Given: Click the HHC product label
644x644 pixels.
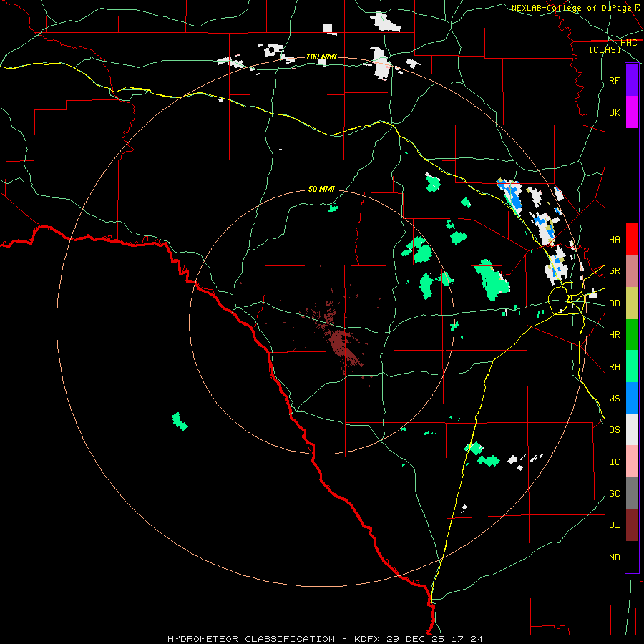Looking at the screenshot, I should pos(628,43).
